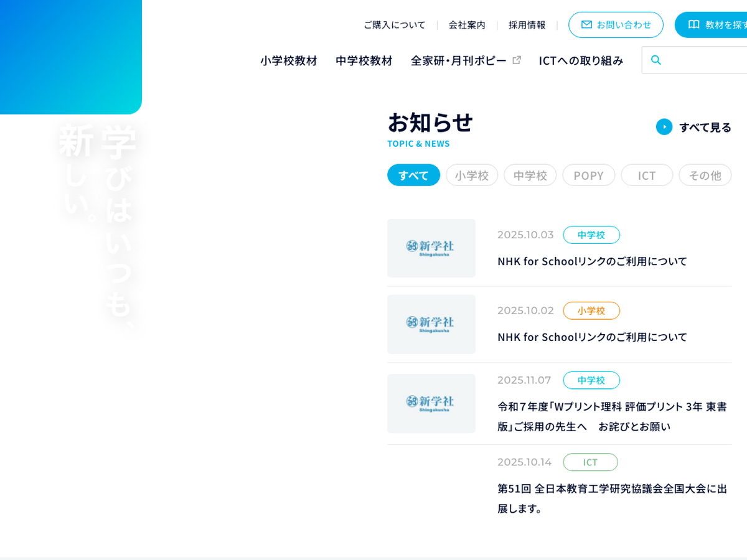Show POPY news items

(588, 175)
